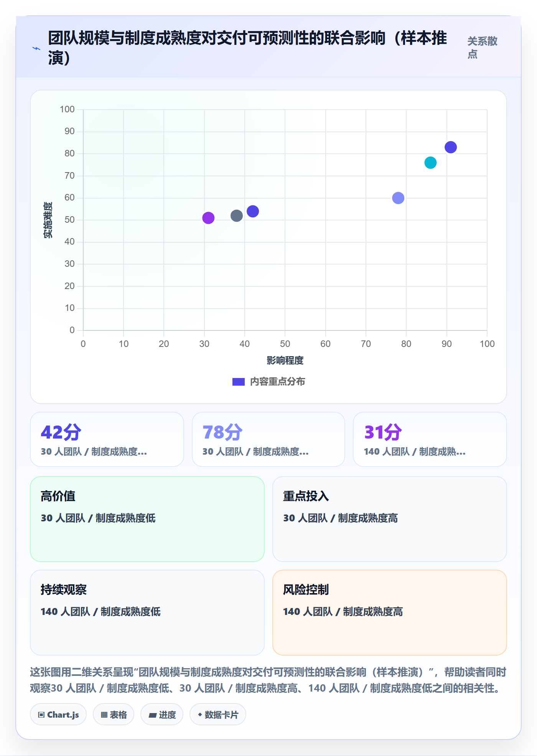Click the truncated subtitle under 31分

[415, 452]
